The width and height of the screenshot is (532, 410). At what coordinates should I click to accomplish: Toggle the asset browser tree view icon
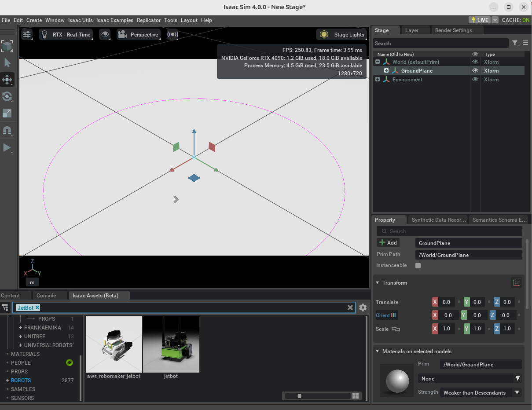(5, 307)
